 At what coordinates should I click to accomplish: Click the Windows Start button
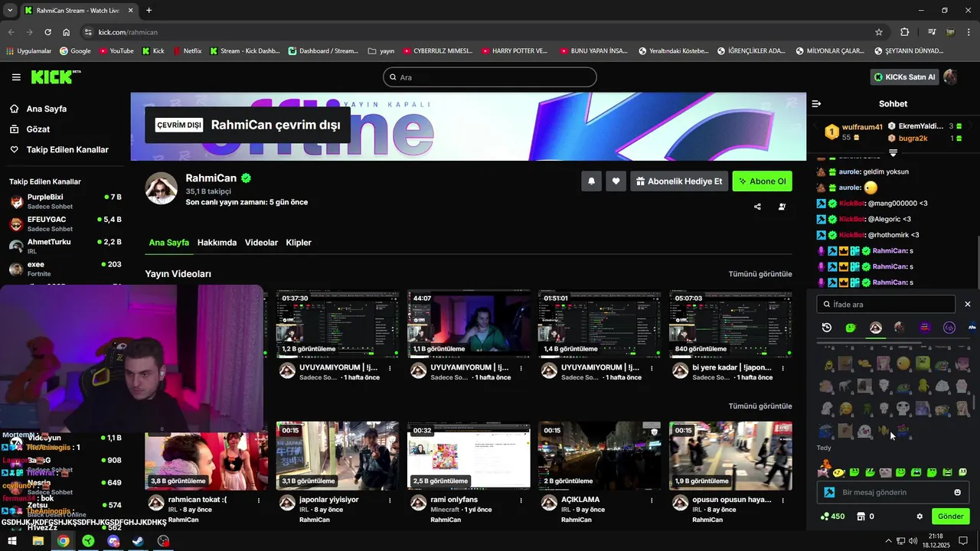[12, 541]
